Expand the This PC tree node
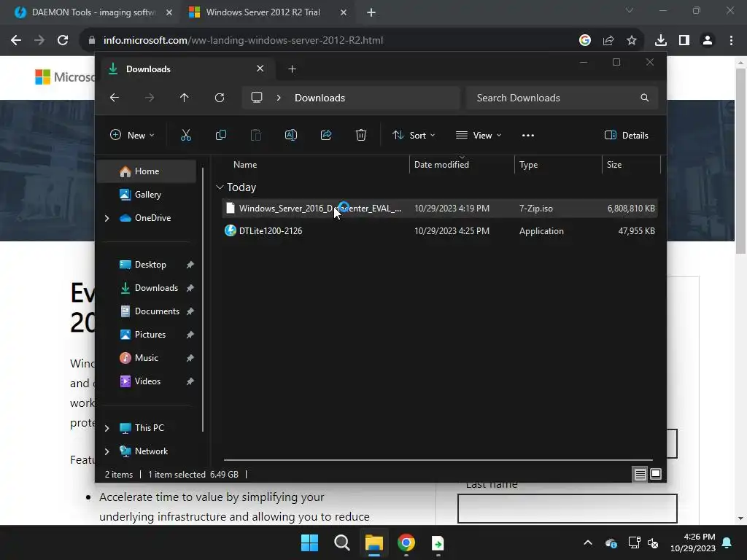This screenshot has height=560, width=747. click(x=107, y=428)
